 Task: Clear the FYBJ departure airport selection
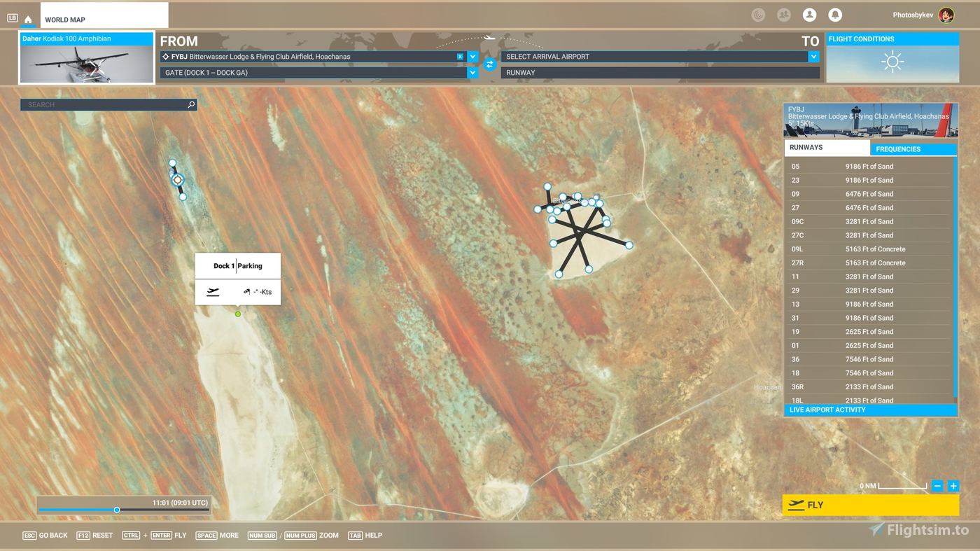[x=460, y=57]
